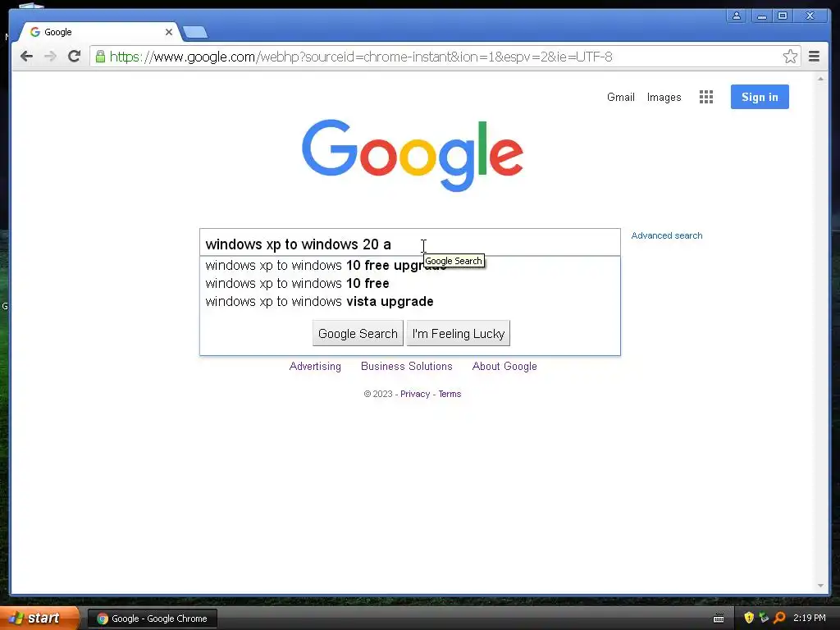The width and height of the screenshot is (840, 630).
Task: Maximize the Chrome window
Action: (x=783, y=16)
